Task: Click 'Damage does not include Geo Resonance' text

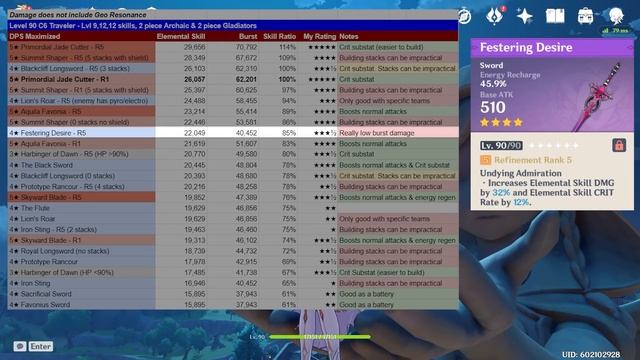Action: pos(78,15)
